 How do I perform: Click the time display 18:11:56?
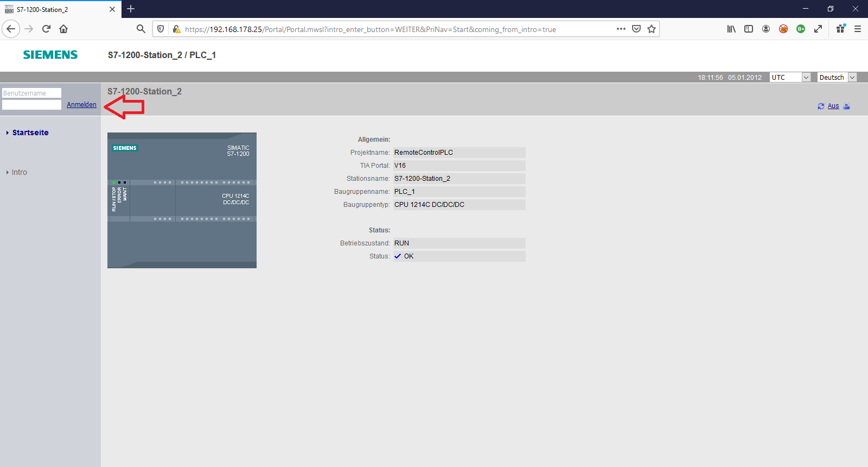pos(710,78)
